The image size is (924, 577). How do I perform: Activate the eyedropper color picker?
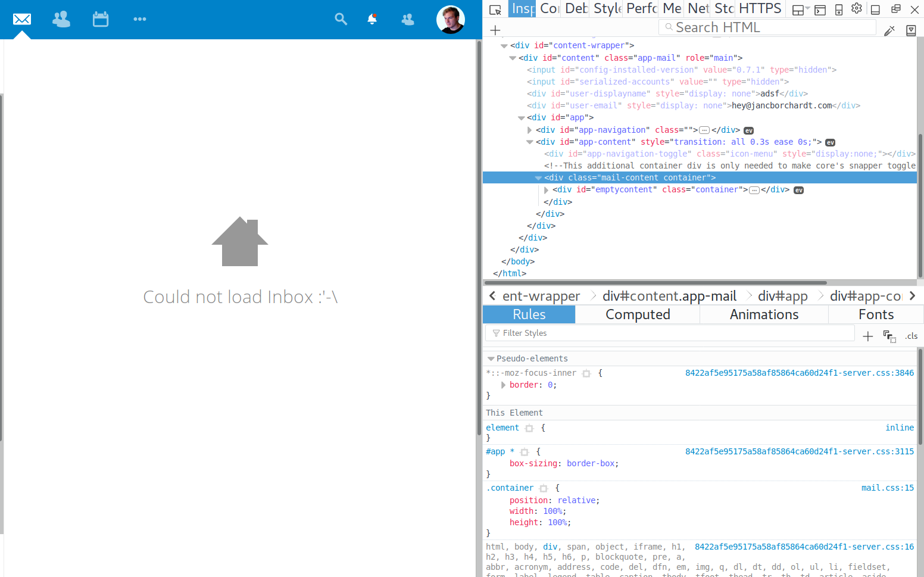pos(889,30)
